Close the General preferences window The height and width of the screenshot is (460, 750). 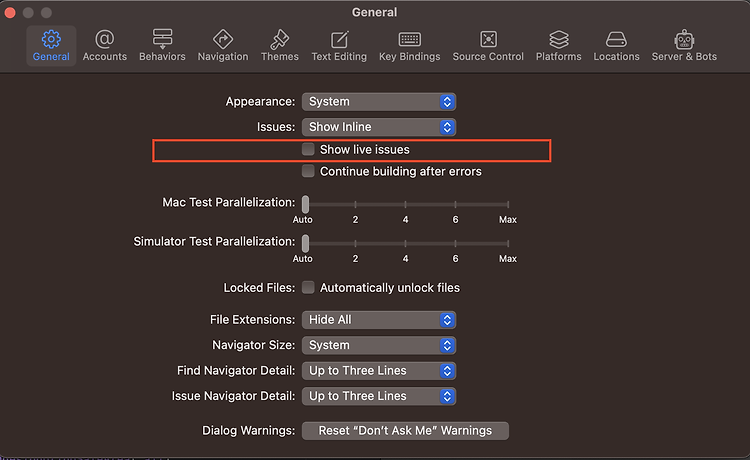click(10, 12)
